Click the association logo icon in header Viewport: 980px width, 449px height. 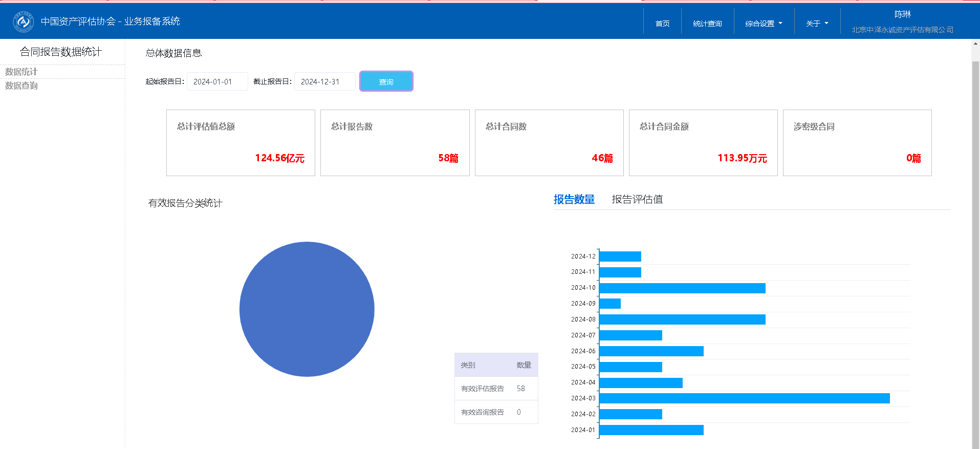tap(23, 22)
